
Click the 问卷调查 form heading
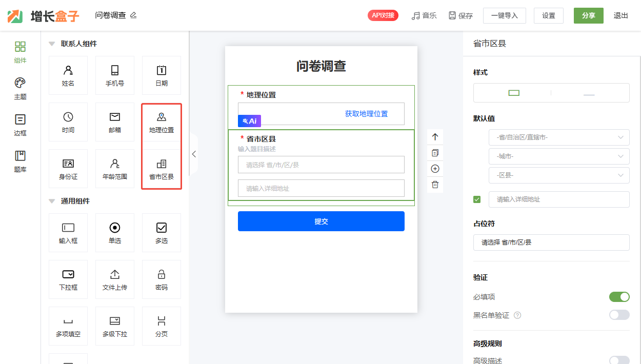[321, 66]
